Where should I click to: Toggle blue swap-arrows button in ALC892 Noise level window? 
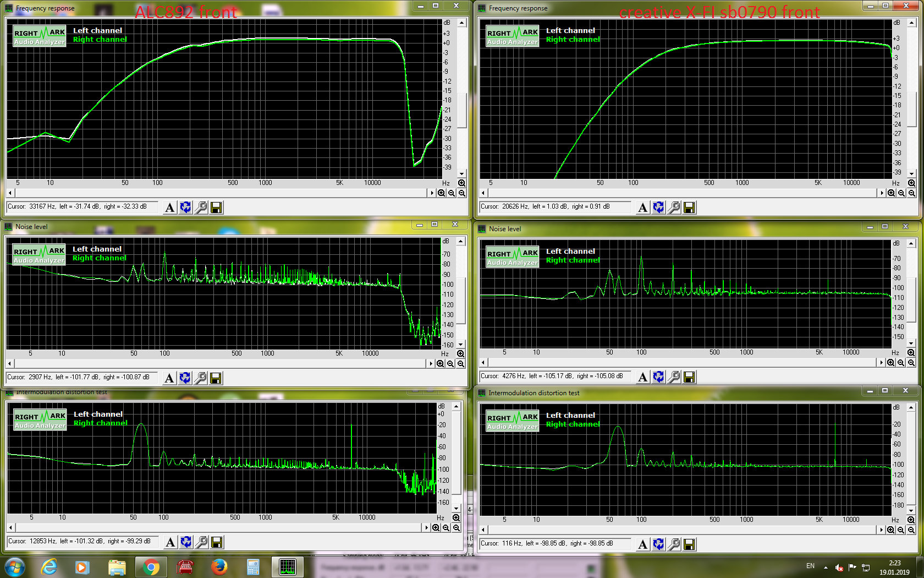[x=185, y=378]
